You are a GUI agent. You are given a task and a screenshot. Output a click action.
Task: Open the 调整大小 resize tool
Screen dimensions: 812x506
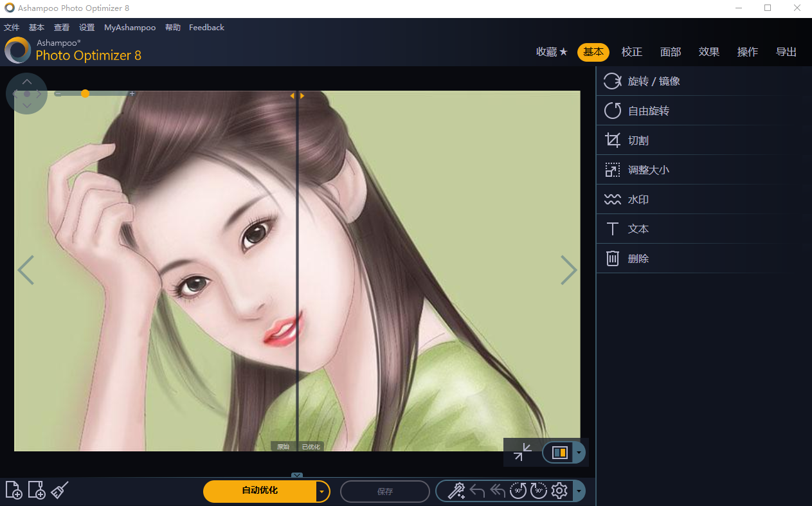[703, 170]
